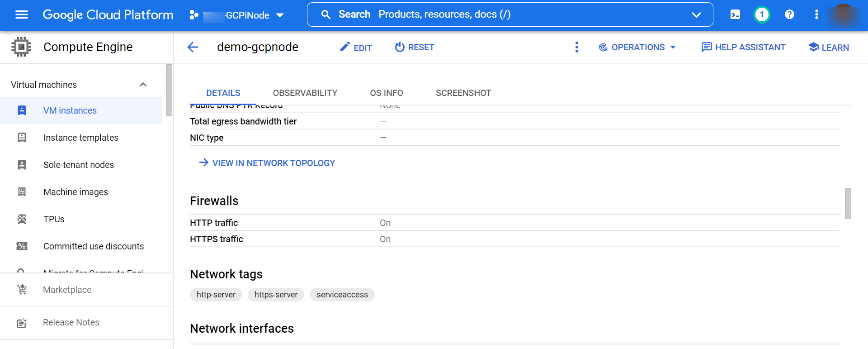
Task: Click the Learn graduation cap icon
Action: 813,47
